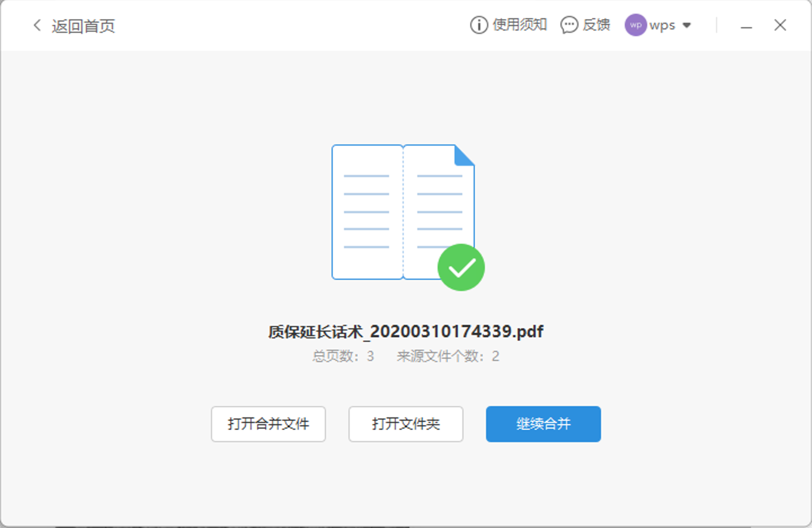Click the minimize icon in the title bar

(x=746, y=25)
